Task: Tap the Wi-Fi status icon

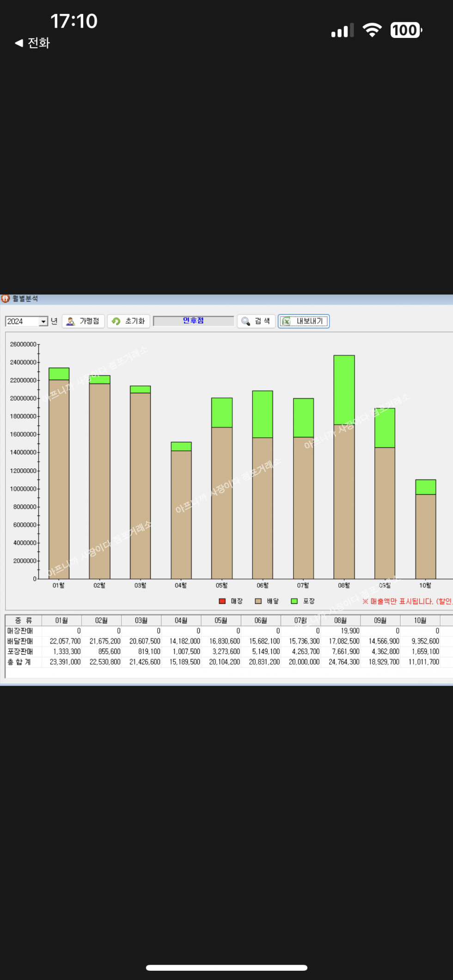Action: click(x=372, y=30)
